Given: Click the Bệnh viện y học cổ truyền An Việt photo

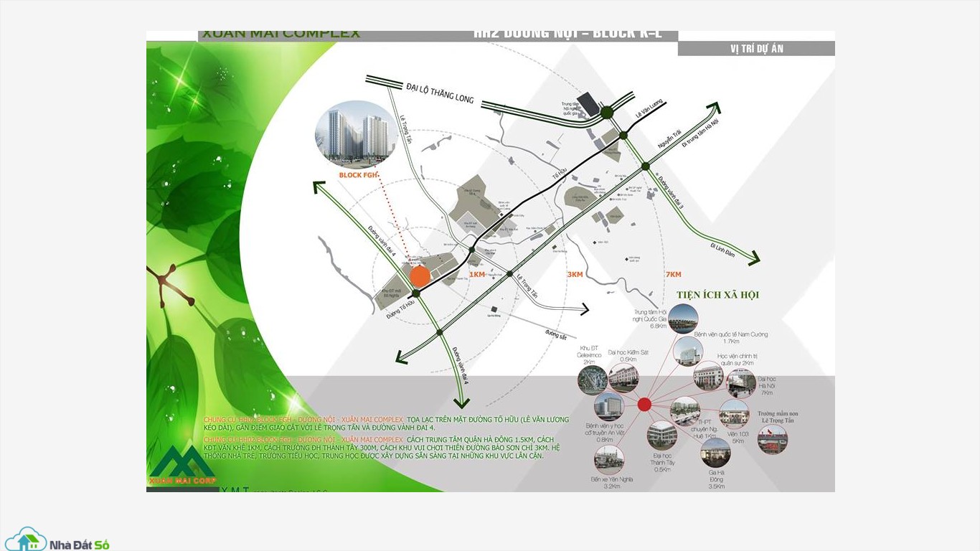Looking at the screenshot, I should pyautogui.click(x=608, y=407).
